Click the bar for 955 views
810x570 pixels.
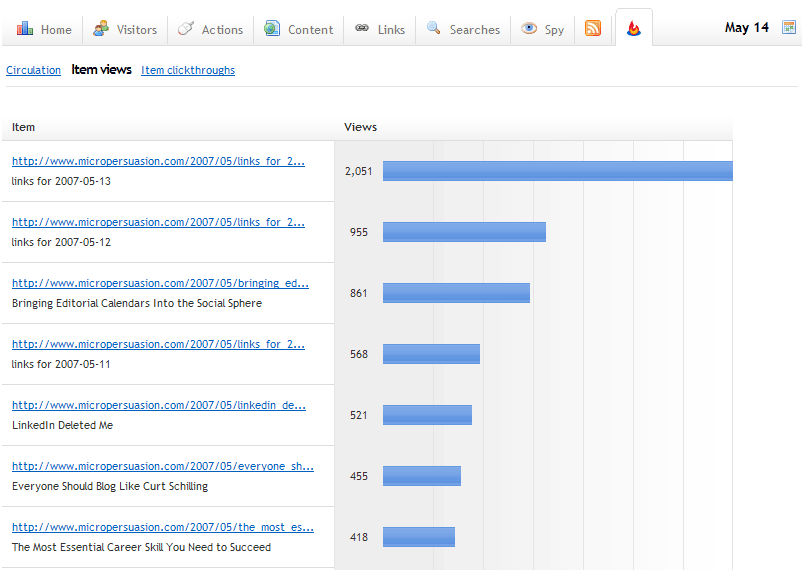point(464,232)
